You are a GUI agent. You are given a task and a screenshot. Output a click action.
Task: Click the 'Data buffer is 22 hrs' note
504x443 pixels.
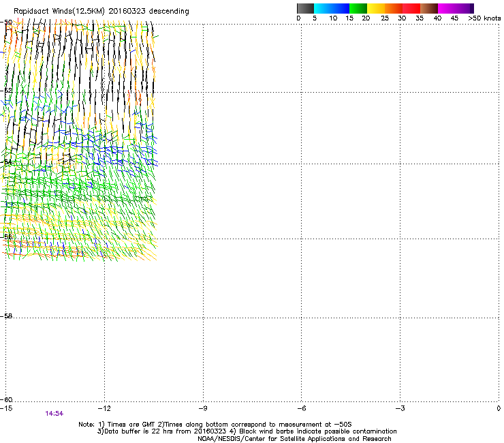click(x=247, y=431)
